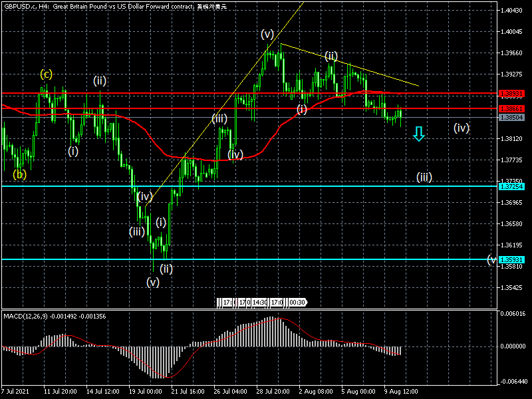Click the cyan downward arrow icon
This screenshot has height=399, width=532.
pyautogui.click(x=418, y=134)
